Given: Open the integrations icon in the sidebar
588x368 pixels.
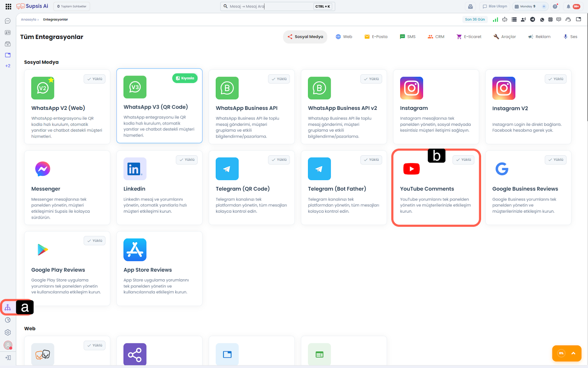Looking at the screenshot, I should click(x=8, y=308).
